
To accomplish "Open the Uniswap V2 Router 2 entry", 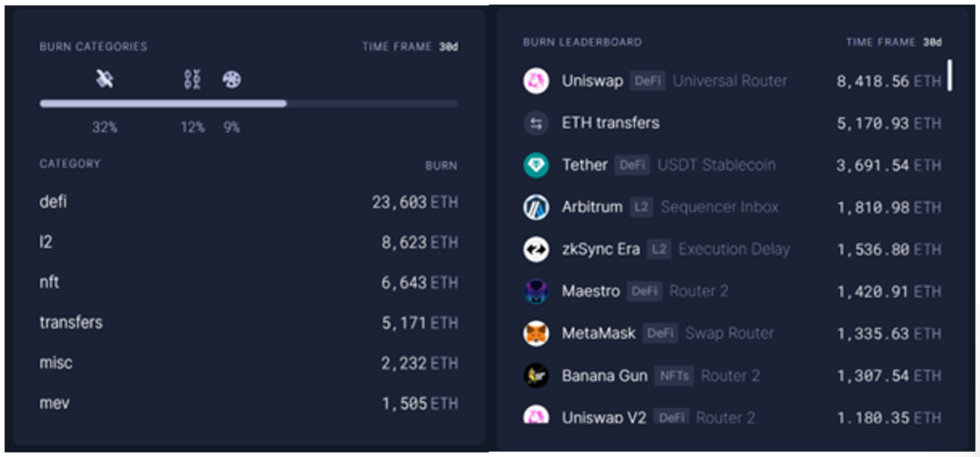I will tap(732, 417).
